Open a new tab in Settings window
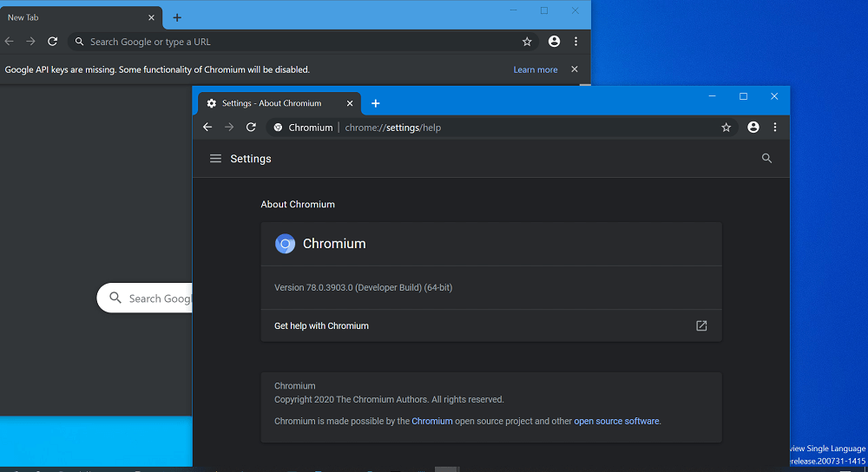The image size is (868, 472). (x=375, y=103)
